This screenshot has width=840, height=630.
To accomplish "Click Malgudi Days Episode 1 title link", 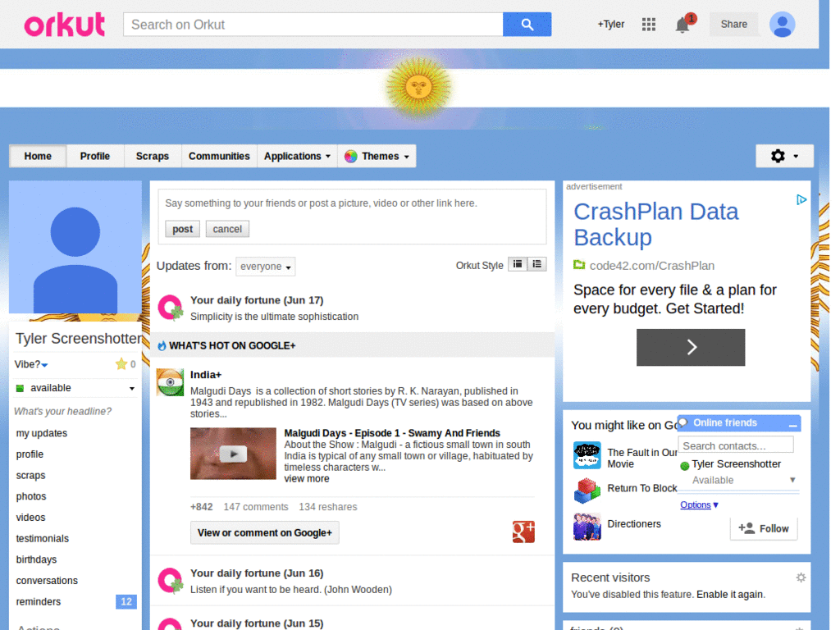I will coord(391,433).
